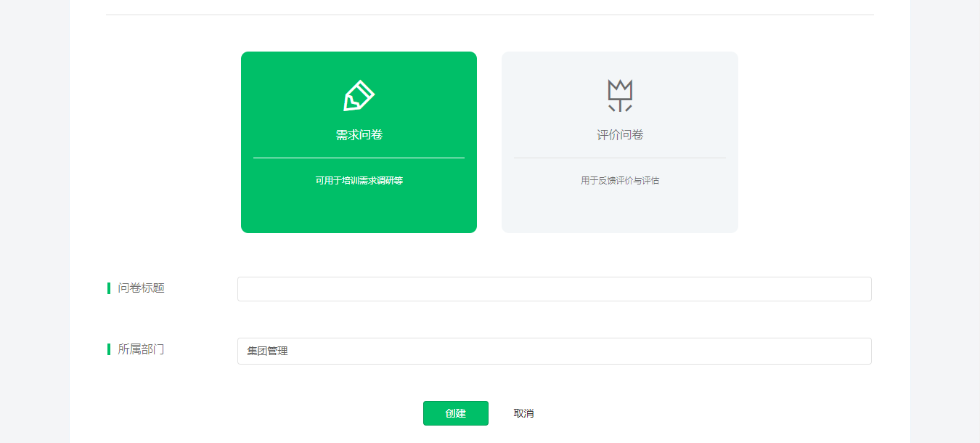Click the description 可用于培训需求调研等
Screen dimensions: 980x443
[x=359, y=181]
